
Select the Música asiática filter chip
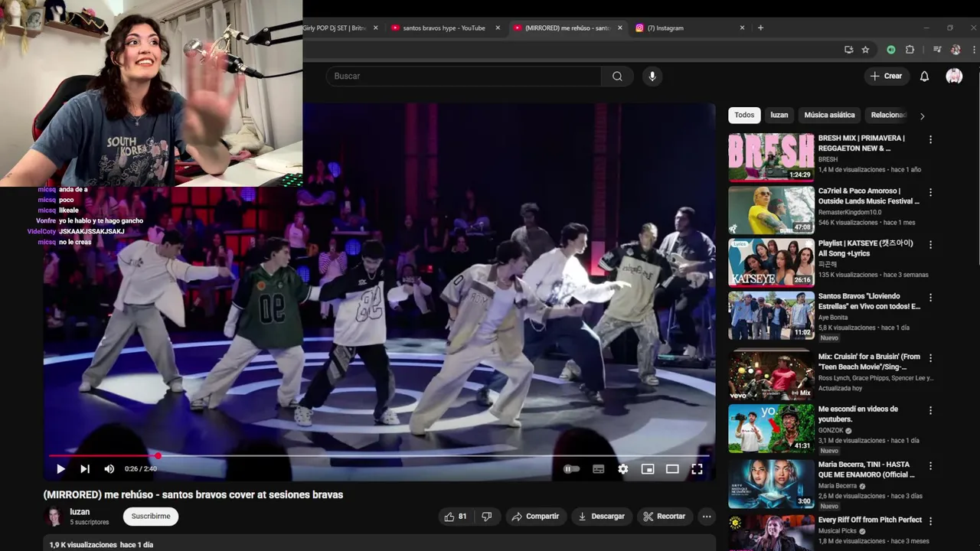(829, 115)
